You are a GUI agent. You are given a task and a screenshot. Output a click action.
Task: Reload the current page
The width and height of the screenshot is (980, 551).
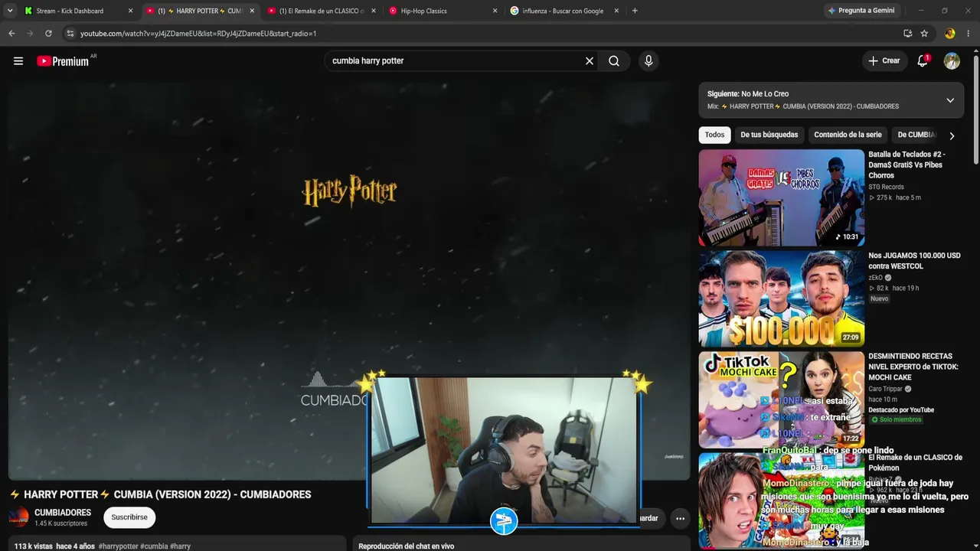pyautogui.click(x=48, y=34)
